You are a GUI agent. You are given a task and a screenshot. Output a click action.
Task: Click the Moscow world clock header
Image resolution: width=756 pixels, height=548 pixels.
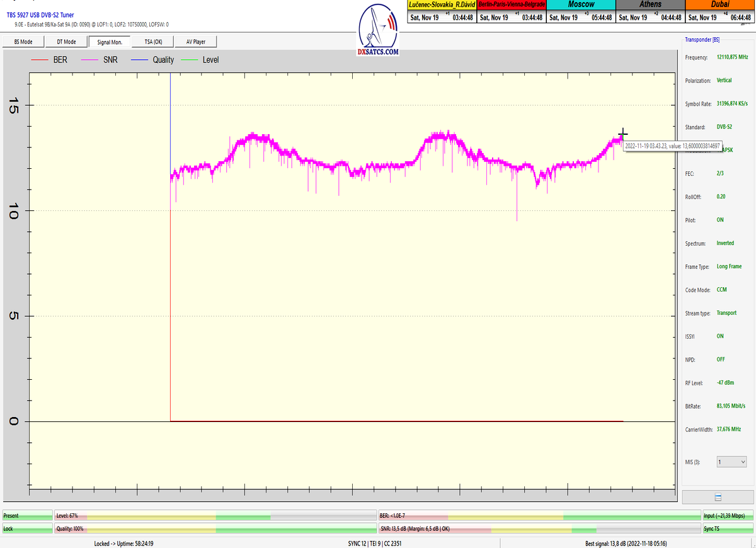580,4
